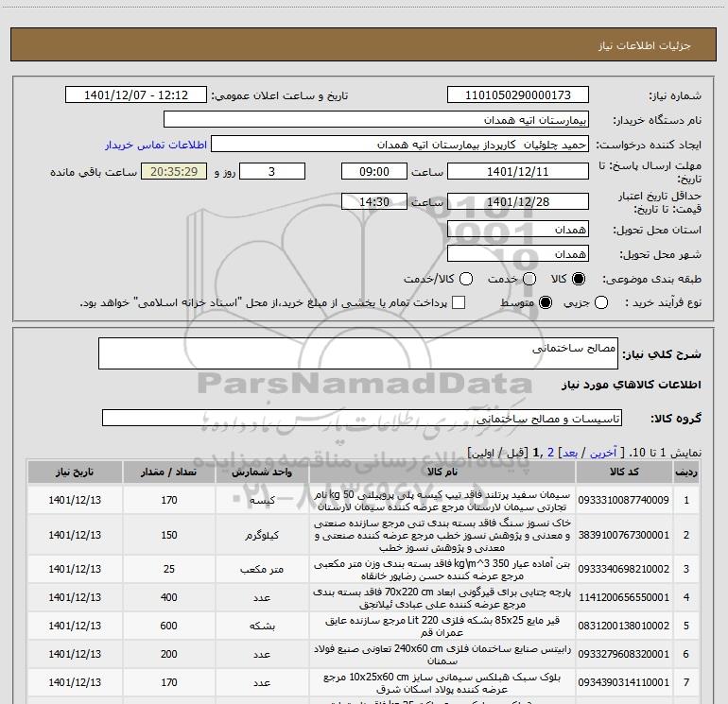Click the متر مکعب unit cell
This screenshot has height=704, width=728.
[x=262, y=569]
